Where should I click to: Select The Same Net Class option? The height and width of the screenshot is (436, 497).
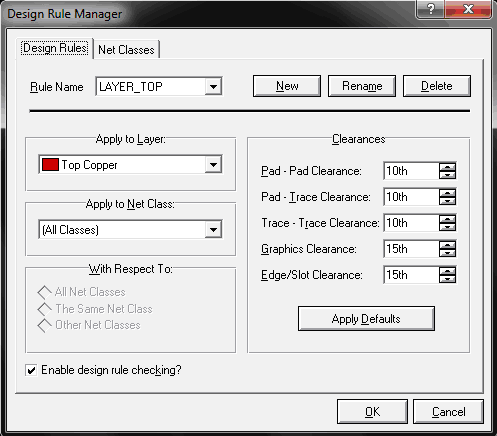coord(44,309)
